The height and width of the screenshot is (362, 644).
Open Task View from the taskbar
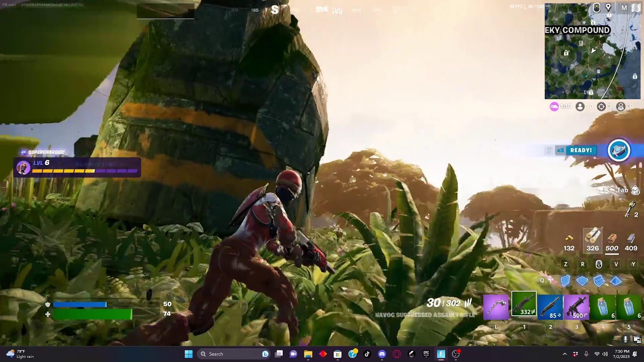coord(279,354)
